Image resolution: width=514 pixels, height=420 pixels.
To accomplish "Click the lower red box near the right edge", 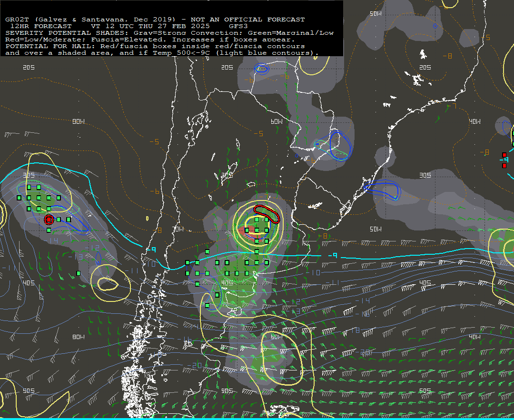I will click(504, 166).
